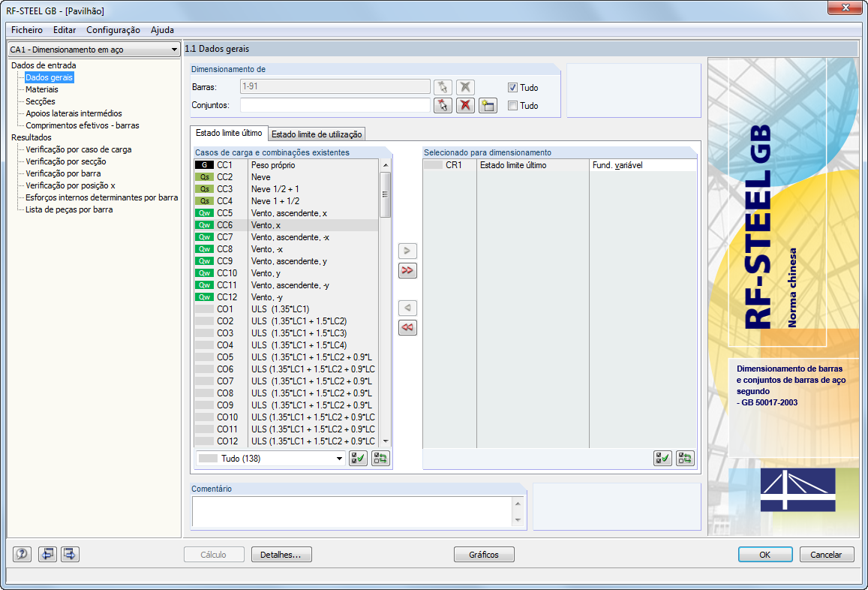Click into the Comentário text box
This screenshot has height=590, width=868.
click(x=353, y=511)
